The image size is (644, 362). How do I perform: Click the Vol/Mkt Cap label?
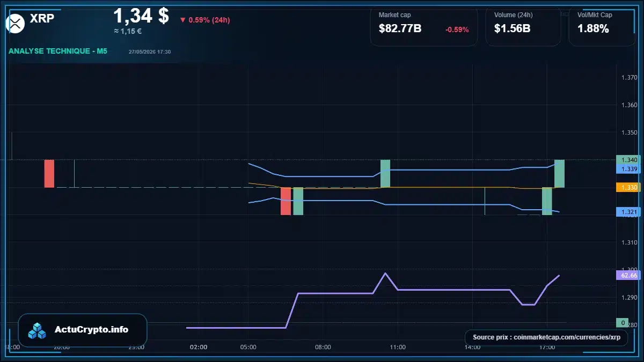595,15
